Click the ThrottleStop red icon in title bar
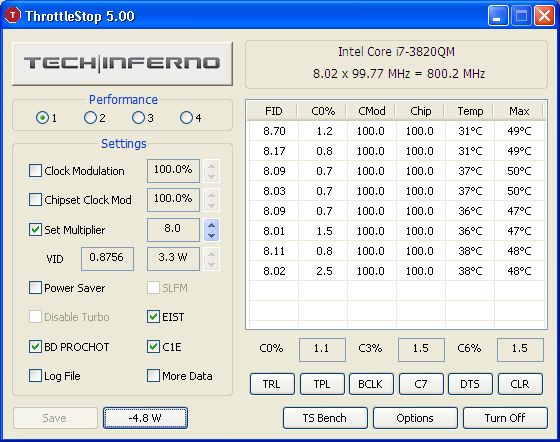The image size is (560, 442). 13,15
